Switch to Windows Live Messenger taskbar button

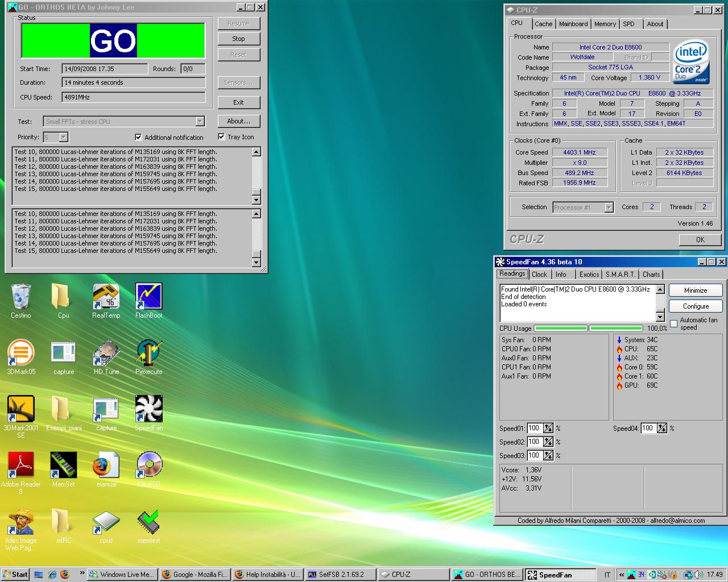122,575
